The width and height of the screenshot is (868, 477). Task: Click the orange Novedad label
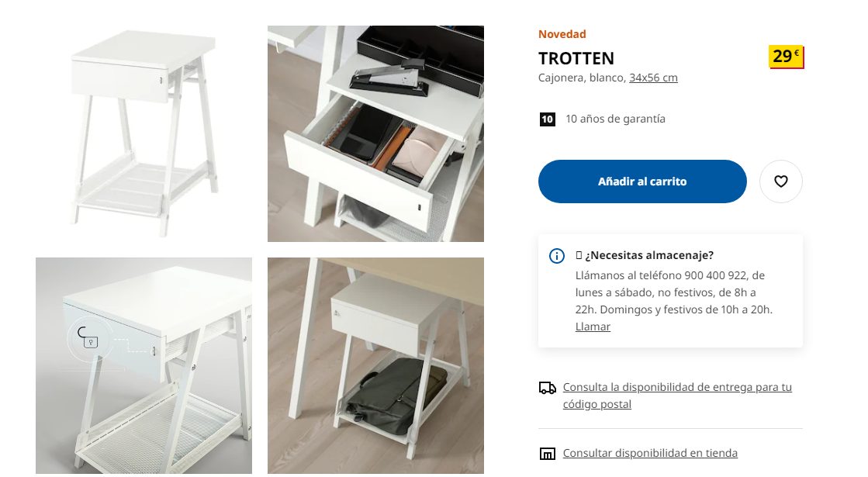point(562,34)
